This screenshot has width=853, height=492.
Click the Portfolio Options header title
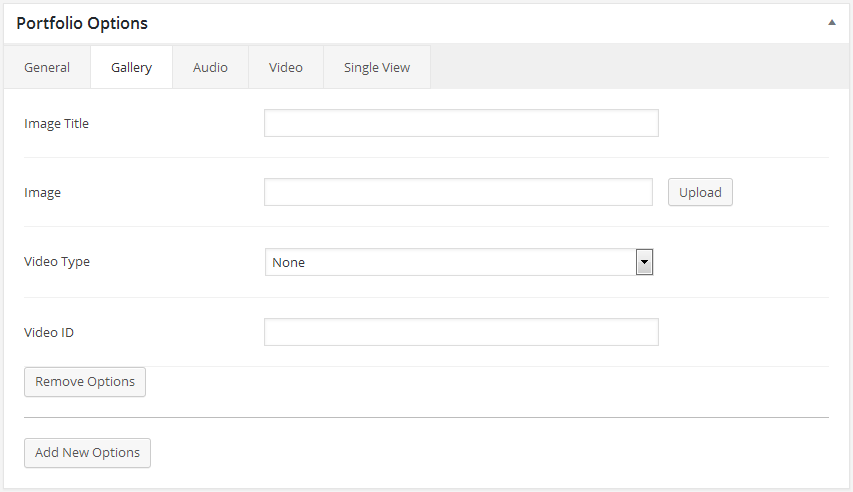tap(82, 22)
